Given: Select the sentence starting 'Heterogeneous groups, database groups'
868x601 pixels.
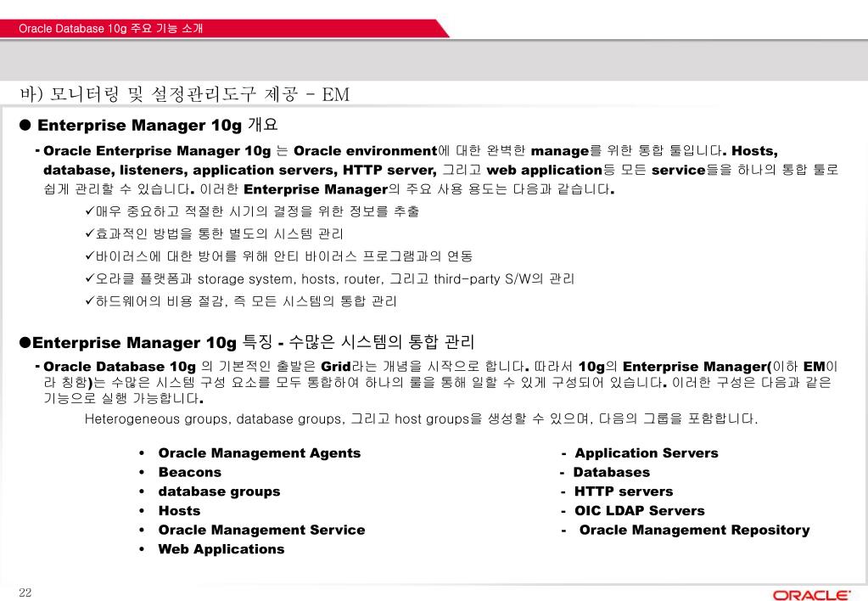Looking at the screenshot, I should click(421, 418).
